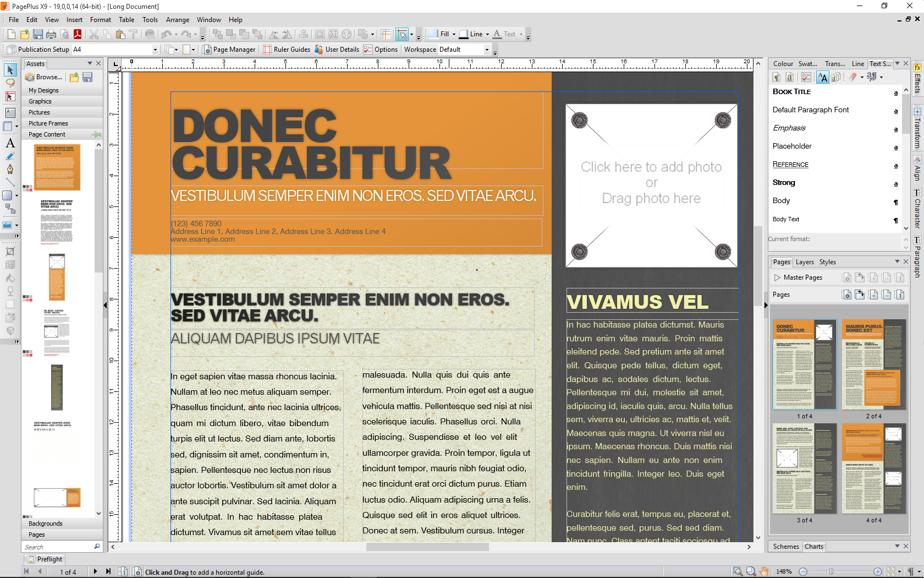Toggle Ruler Guides visibility
This screenshot has height=578, width=924.
(287, 50)
